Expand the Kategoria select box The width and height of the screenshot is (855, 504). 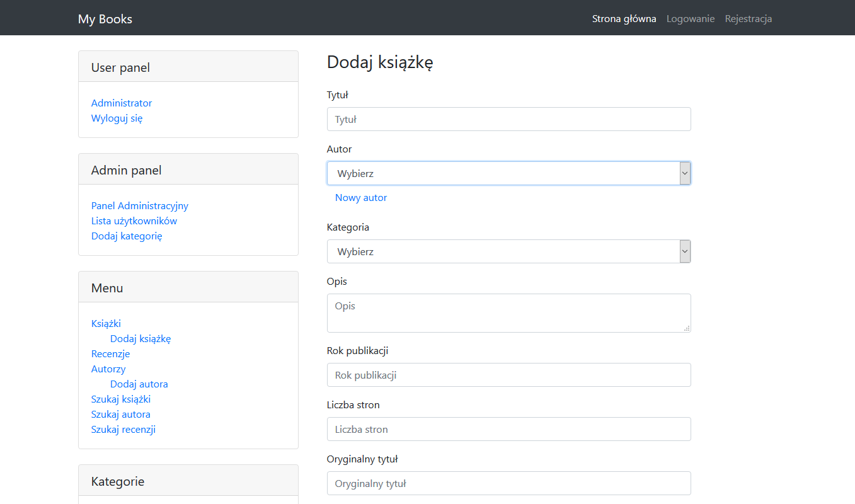(x=508, y=251)
